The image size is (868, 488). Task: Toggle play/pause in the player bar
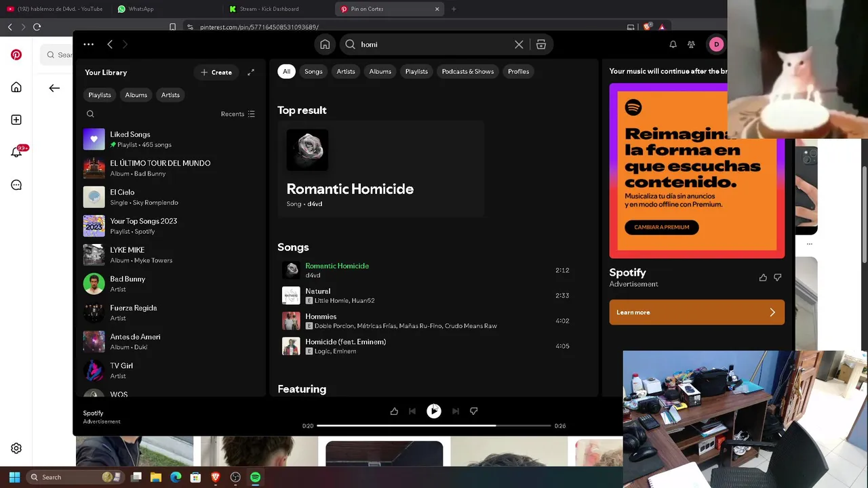click(x=434, y=411)
